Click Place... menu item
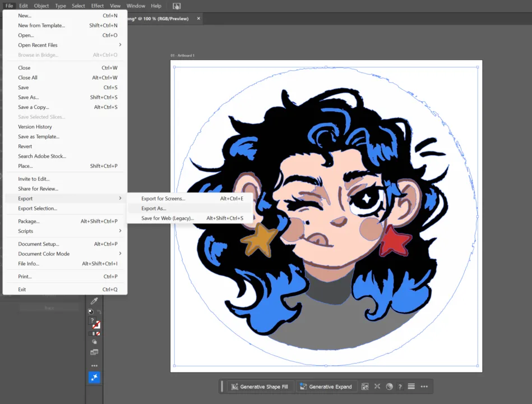The height and width of the screenshot is (404, 532). [x=65, y=166]
